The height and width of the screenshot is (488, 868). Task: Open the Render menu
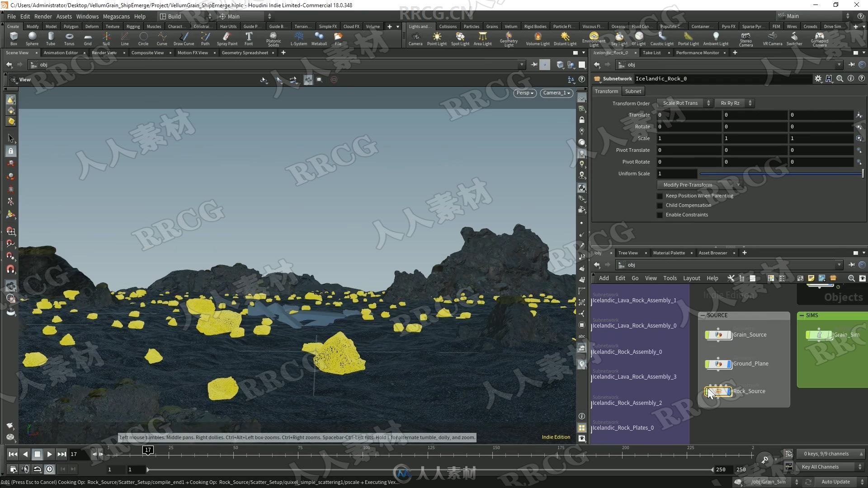pos(43,16)
